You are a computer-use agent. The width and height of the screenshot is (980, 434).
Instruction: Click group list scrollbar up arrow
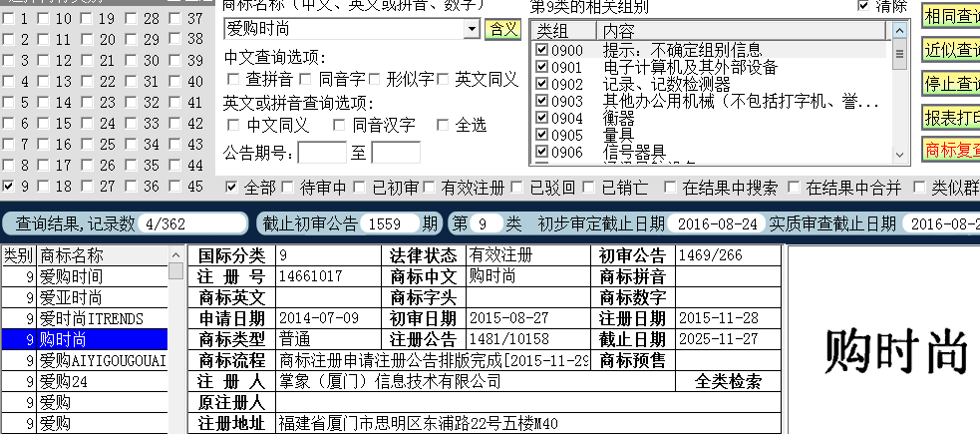(899, 30)
